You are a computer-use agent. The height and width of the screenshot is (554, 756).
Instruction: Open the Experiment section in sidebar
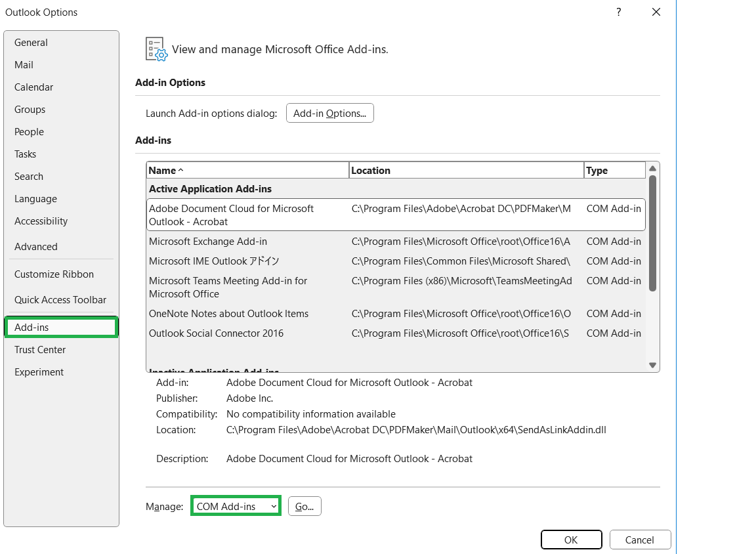click(39, 372)
